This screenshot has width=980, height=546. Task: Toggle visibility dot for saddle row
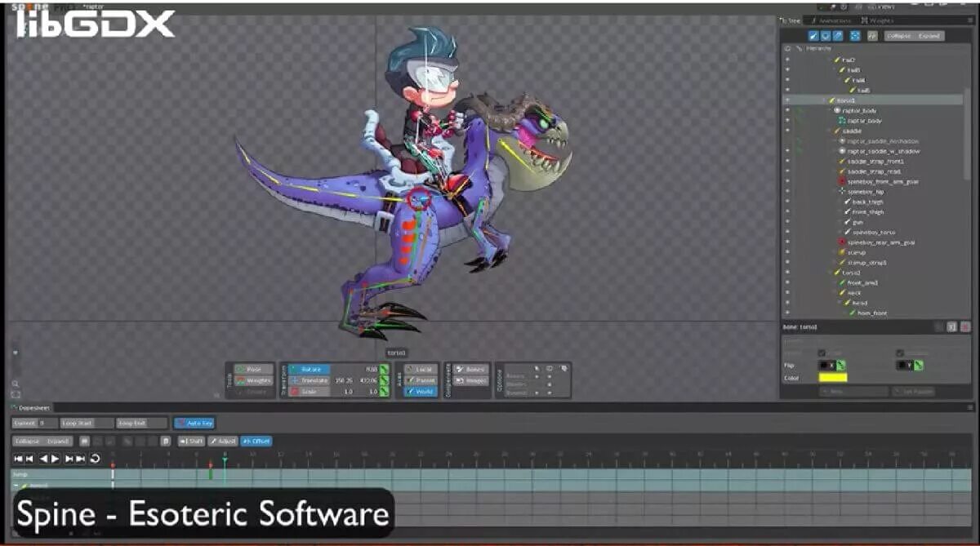787,131
